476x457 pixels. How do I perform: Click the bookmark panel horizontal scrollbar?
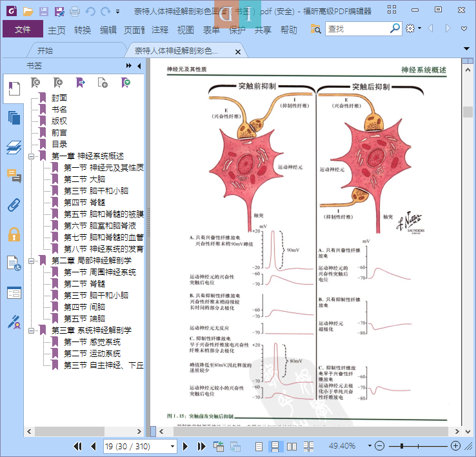click(70, 431)
